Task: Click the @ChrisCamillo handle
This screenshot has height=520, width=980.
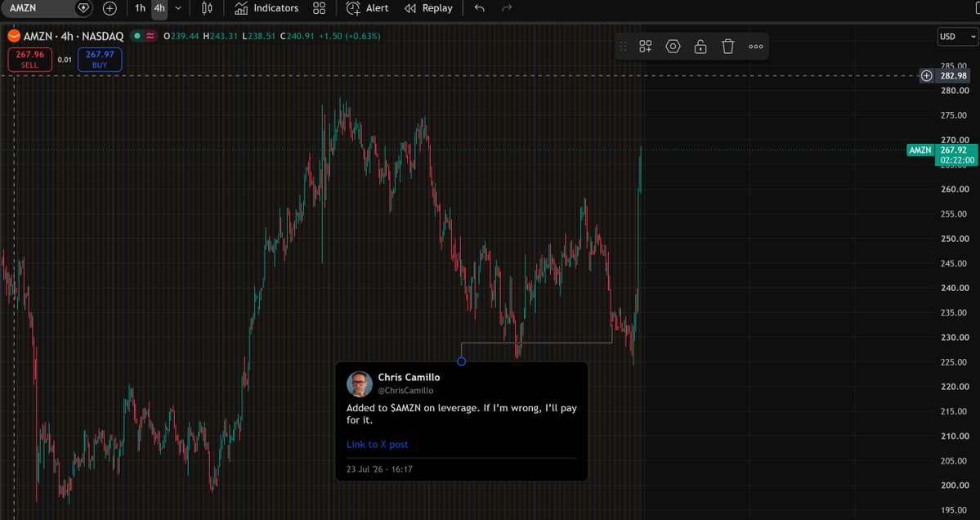Action: 405,391
